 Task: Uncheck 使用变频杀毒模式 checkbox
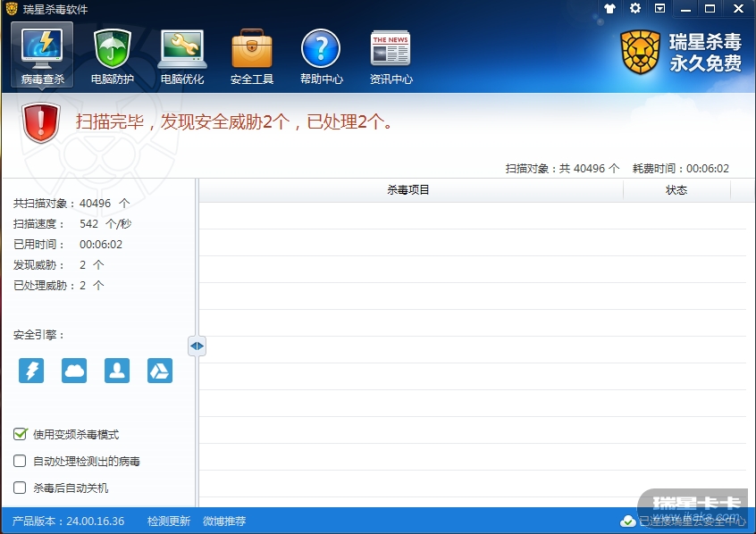(x=20, y=434)
